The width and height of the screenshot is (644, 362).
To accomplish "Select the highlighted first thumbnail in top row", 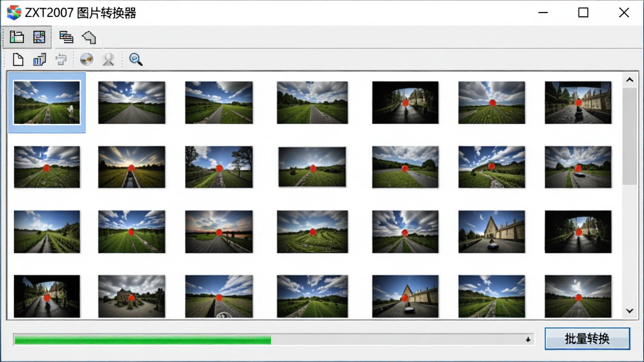I will click(47, 102).
